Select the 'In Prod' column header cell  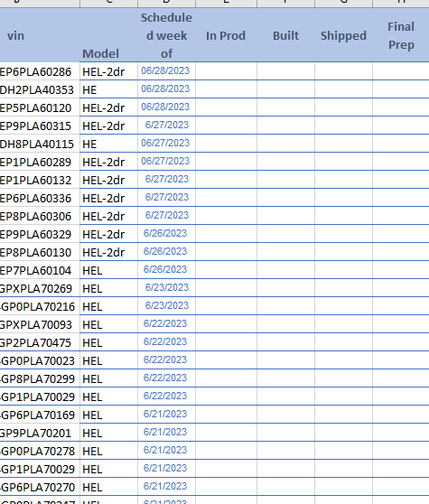[226, 35]
